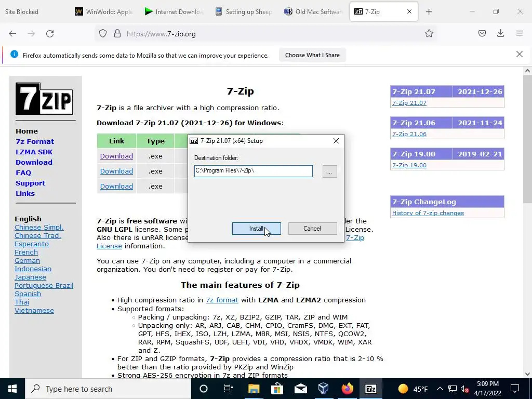Select the Chinese Simpl. language link
This screenshot has height=399, width=532.
(x=39, y=228)
